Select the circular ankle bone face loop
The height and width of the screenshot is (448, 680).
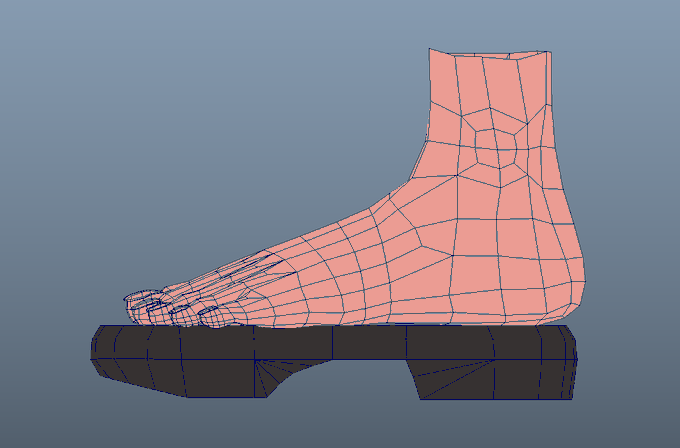pyautogui.click(x=497, y=146)
